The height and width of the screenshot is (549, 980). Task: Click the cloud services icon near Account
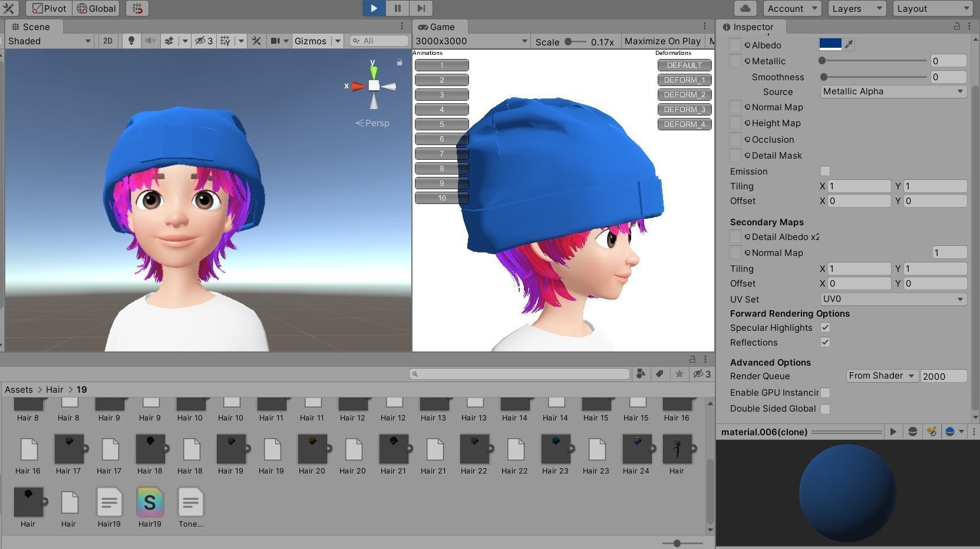745,8
